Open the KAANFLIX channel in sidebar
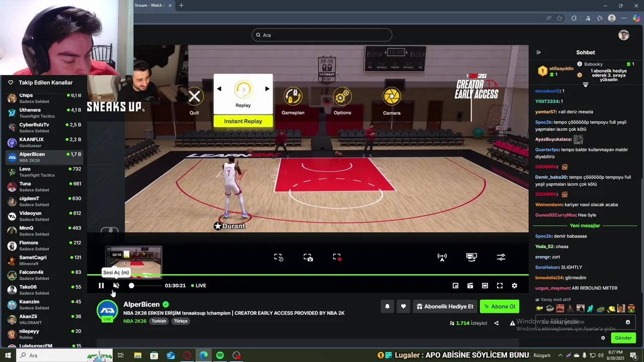 coord(44,142)
